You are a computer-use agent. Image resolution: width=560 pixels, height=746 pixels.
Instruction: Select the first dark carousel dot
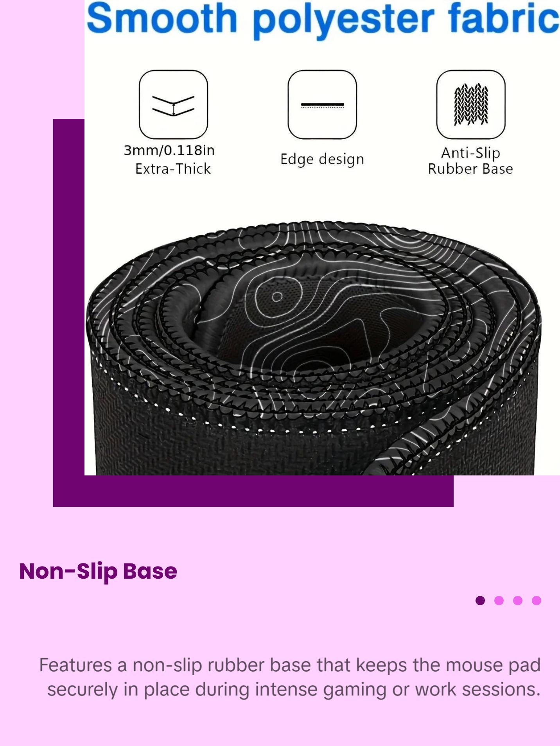click(480, 600)
